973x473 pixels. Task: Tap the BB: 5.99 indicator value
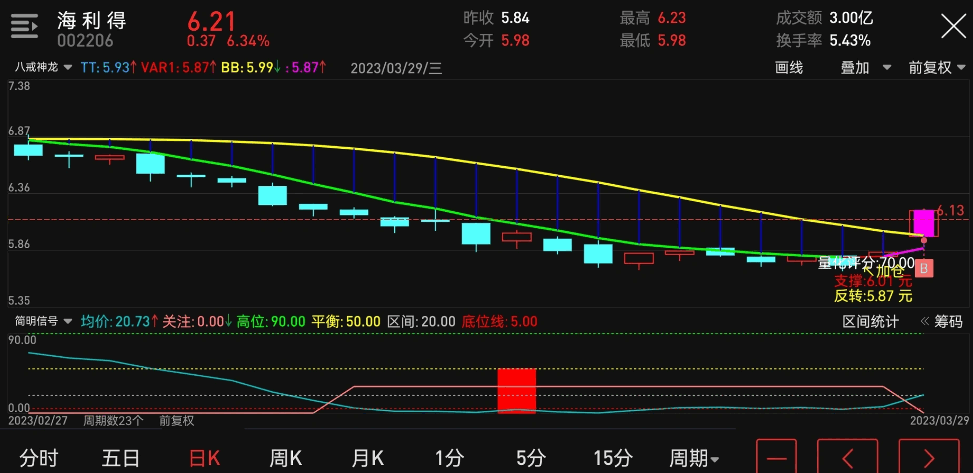click(251, 68)
